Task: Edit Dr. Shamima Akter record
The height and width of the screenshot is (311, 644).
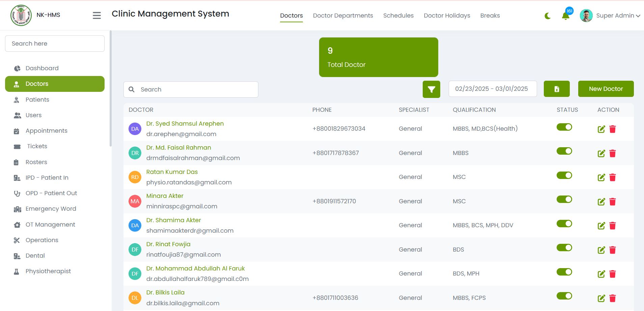Action: (x=601, y=226)
